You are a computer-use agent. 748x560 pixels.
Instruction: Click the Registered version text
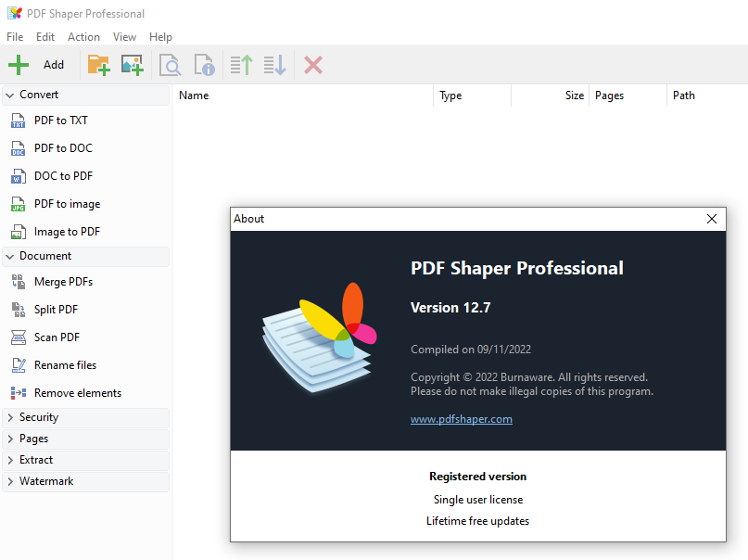coord(478,477)
